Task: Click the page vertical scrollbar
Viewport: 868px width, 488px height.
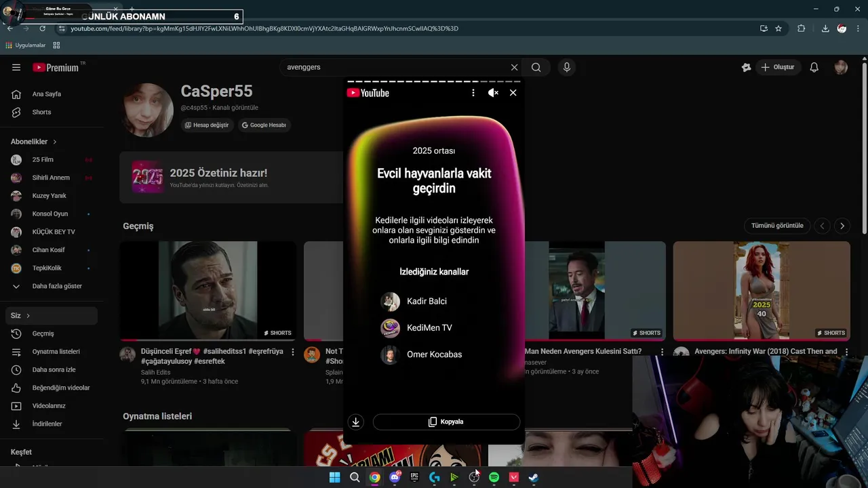Action: click(864, 149)
